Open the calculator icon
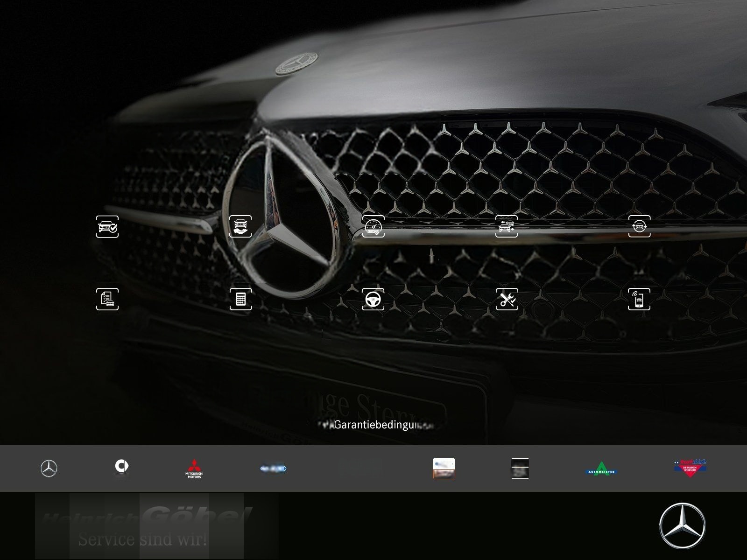The width and height of the screenshot is (747, 560). pyautogui.click(x=241, y=299)
